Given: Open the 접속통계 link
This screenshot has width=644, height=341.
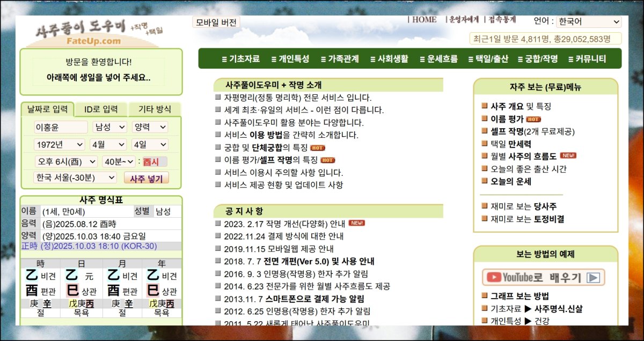Looking at the screenshot, I should click(x=502, y=20).
